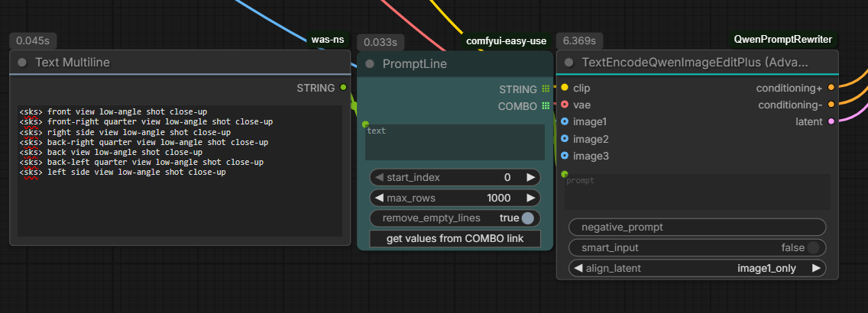
Task: Click the negative_prompt field
Action: coord(698,227)
